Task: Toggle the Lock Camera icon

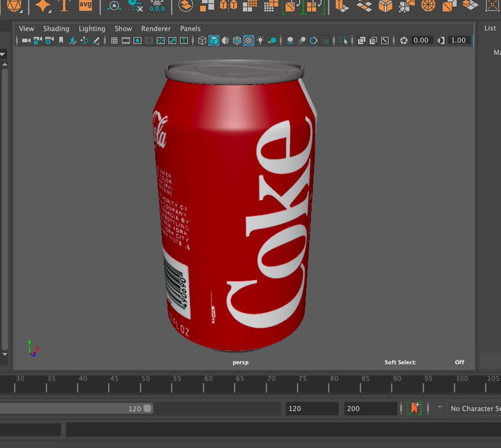Action: pos(38,40)
